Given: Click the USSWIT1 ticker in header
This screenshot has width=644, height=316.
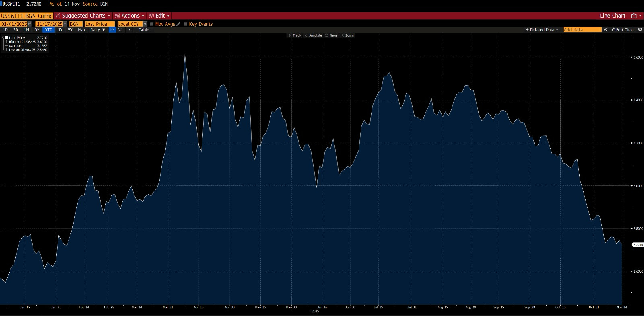Looking at the screenshot, I should click(11, 4).
